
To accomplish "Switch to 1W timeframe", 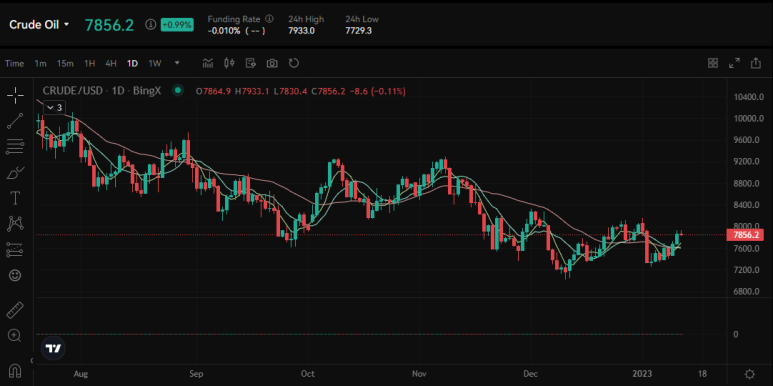I will coord(155,63).
